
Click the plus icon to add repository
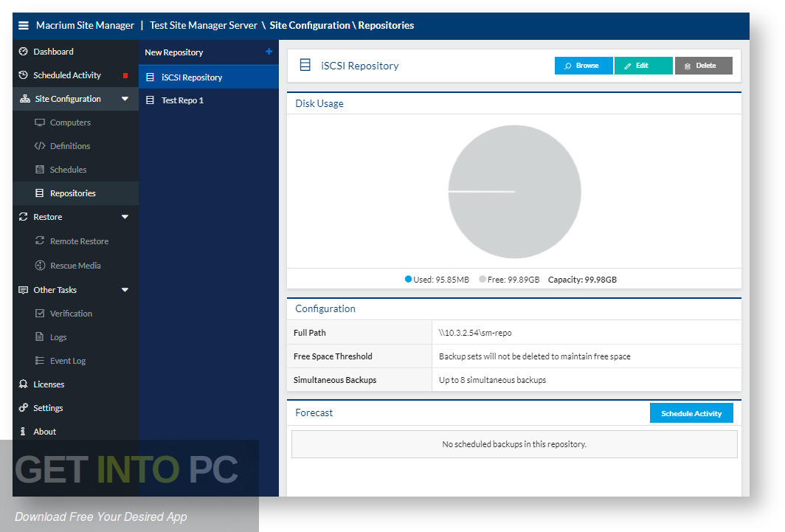tap(269, 52)
